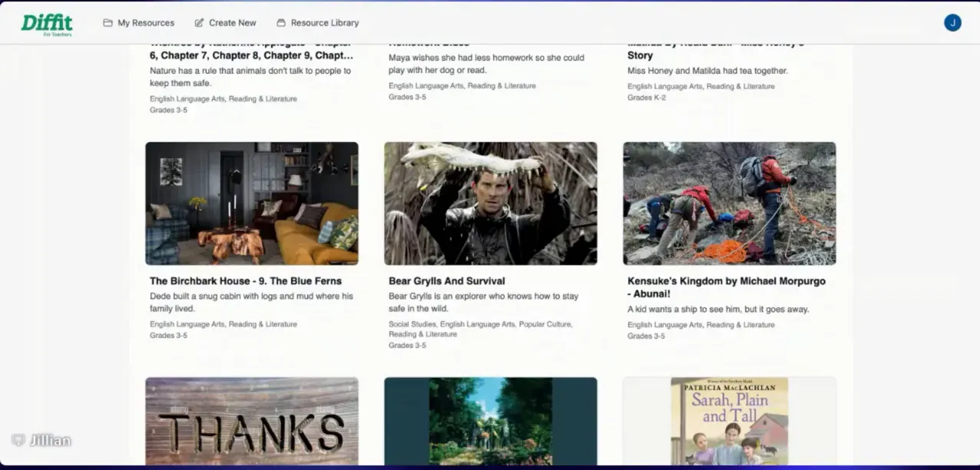Click the library icon beside Resource Library
980x470 pixels.
pyautogui.click(x=281, y=23)
